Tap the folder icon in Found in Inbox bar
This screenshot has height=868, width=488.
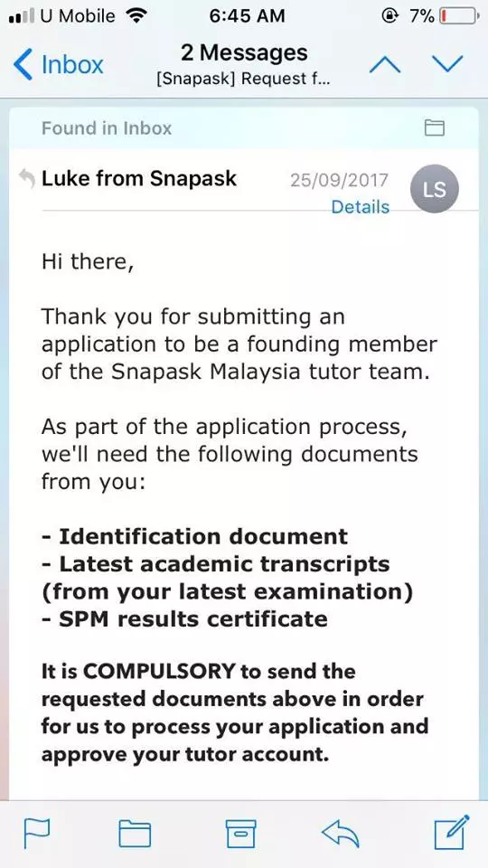point(435,128)
